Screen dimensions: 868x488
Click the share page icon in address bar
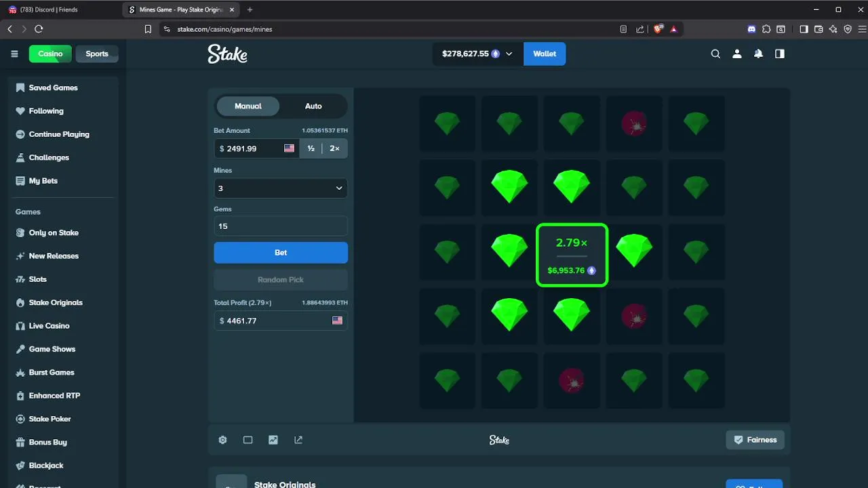click(640, 29)
